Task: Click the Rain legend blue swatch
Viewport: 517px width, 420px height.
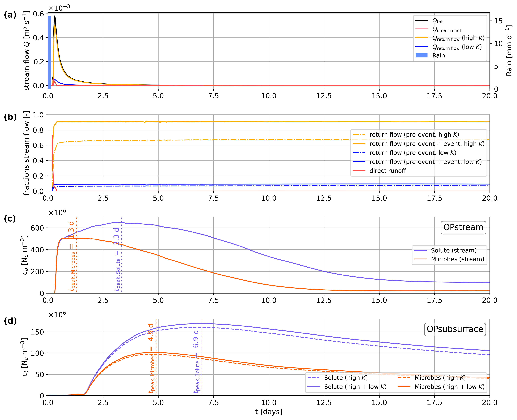Action: [421, 55]
